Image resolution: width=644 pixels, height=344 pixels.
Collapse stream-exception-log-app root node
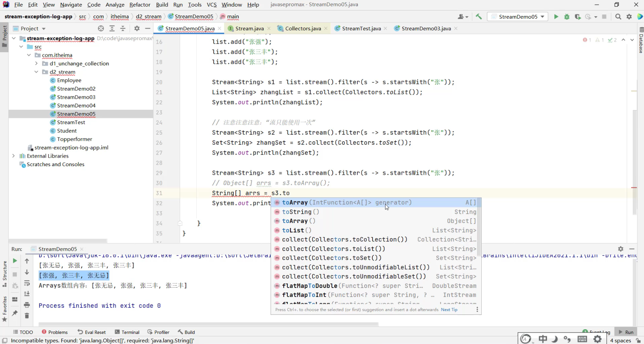point(14,38)
